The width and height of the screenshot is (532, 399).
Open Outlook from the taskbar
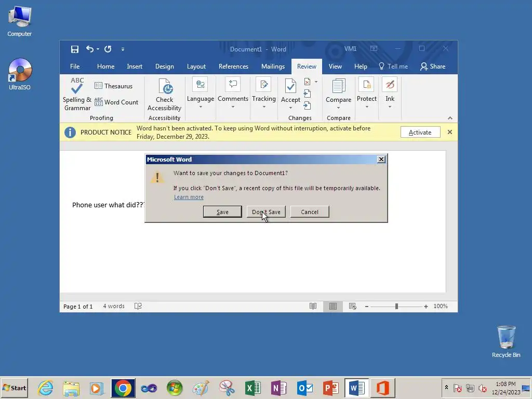(304, 388)
